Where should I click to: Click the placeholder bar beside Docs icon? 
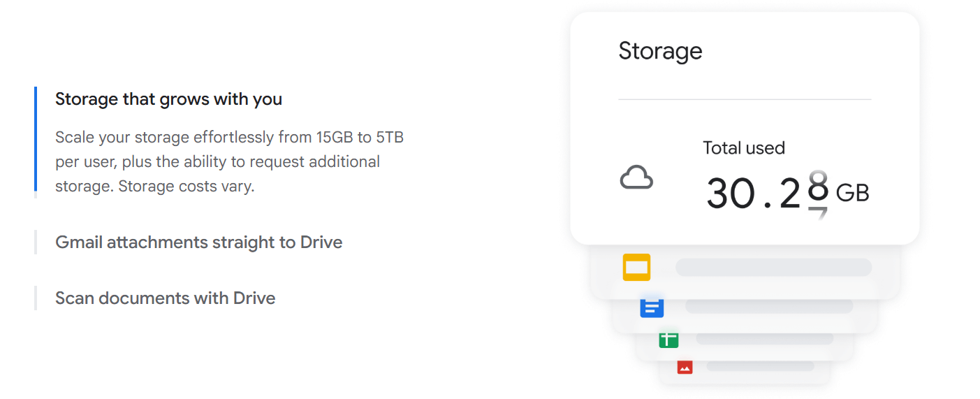(x=769, y=306)
